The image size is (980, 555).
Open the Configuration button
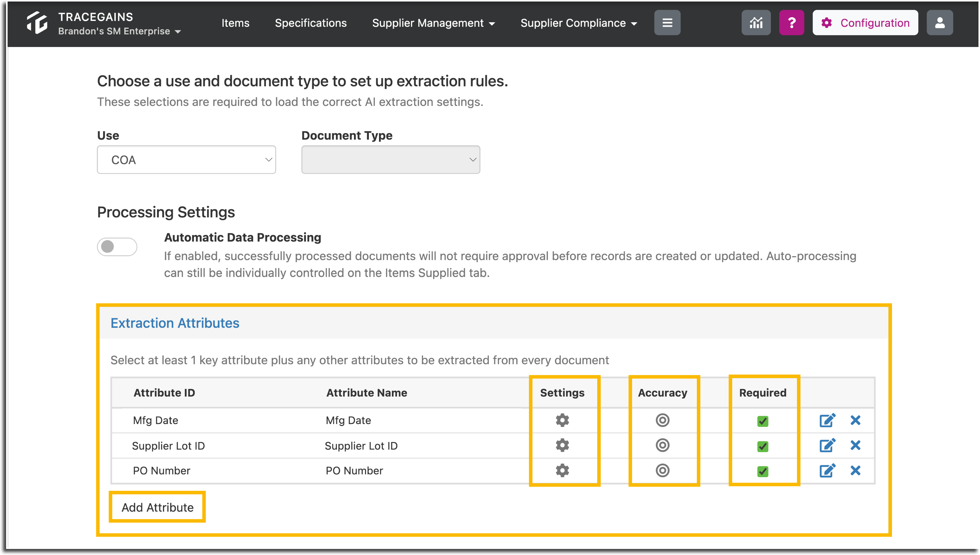[x=865, y=23]
